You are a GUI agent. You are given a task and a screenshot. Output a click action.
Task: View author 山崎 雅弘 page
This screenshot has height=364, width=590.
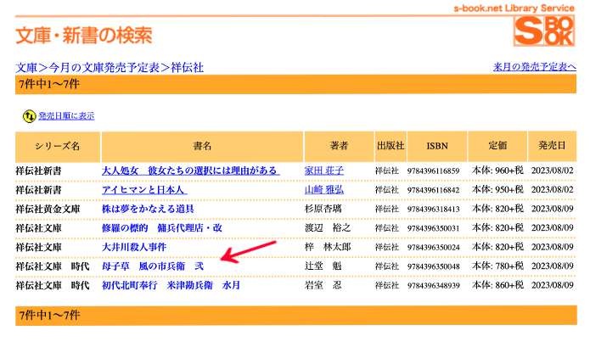324,190
